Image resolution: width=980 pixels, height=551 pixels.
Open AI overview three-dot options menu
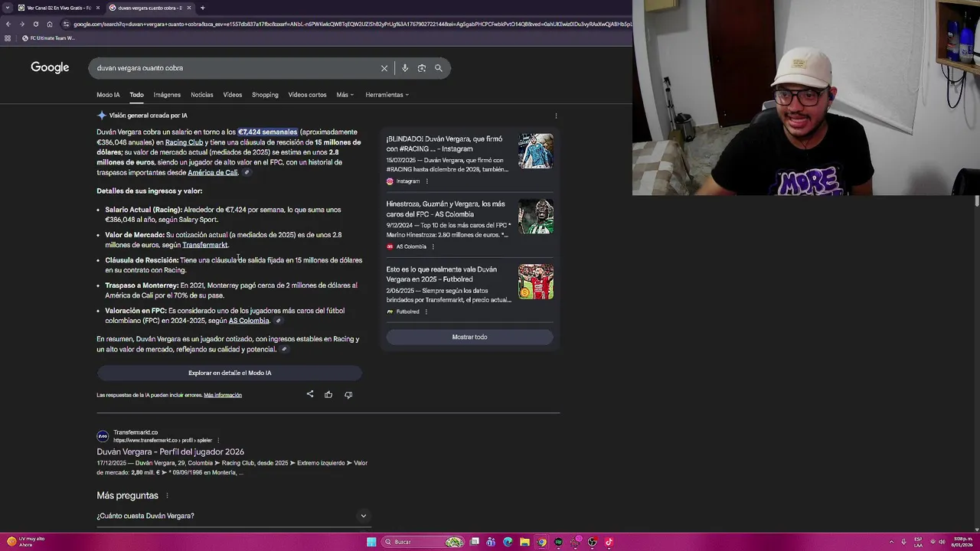pyautogui.click(x=556, y=116)
